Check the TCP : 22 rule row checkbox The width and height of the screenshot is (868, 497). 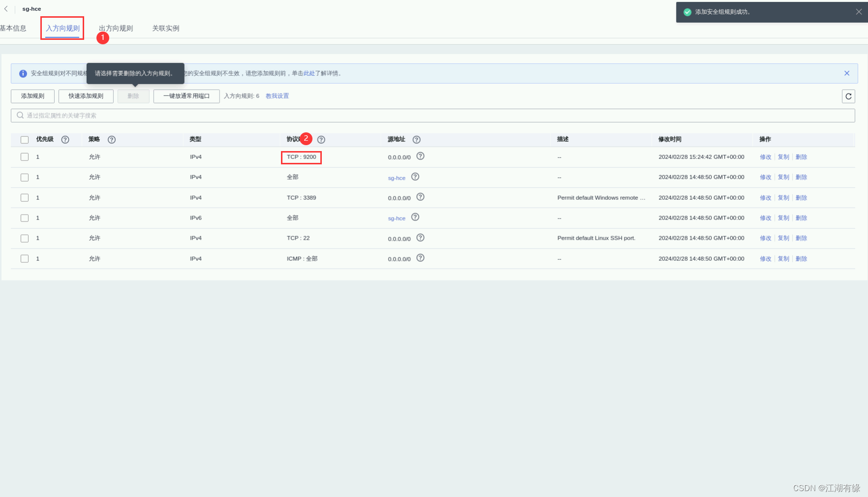[x=25, y=238]
